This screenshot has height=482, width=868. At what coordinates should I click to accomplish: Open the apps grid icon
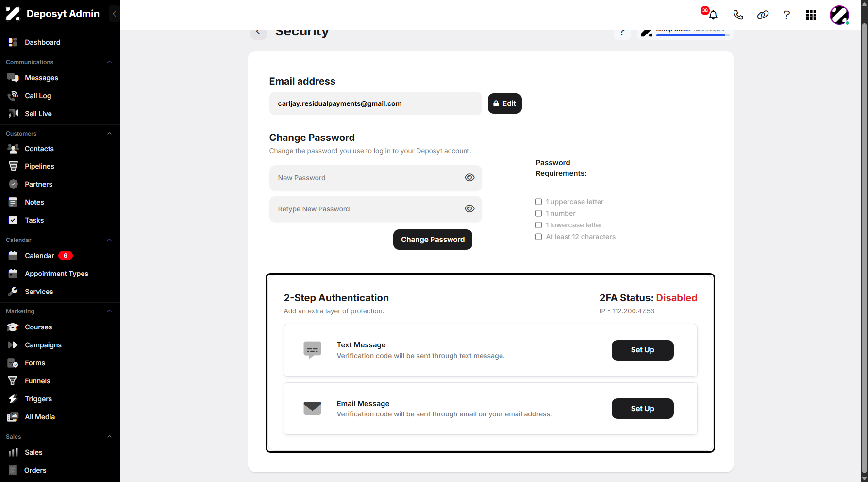click(x=811, y=15)
